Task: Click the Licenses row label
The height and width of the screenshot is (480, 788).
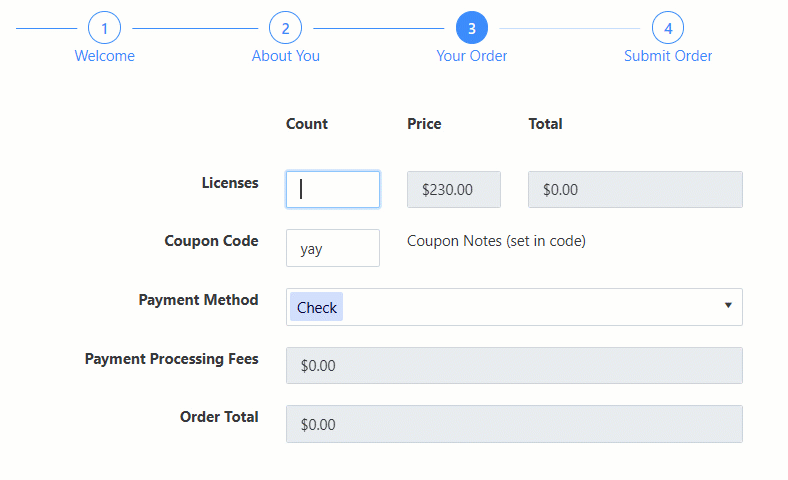Action: [x=230, y=183]
